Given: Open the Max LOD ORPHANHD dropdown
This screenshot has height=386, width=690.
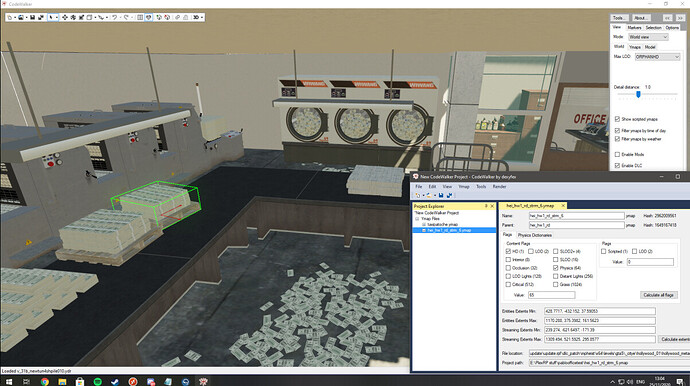Looking at the screenshot, I should [x=657, y=57].
